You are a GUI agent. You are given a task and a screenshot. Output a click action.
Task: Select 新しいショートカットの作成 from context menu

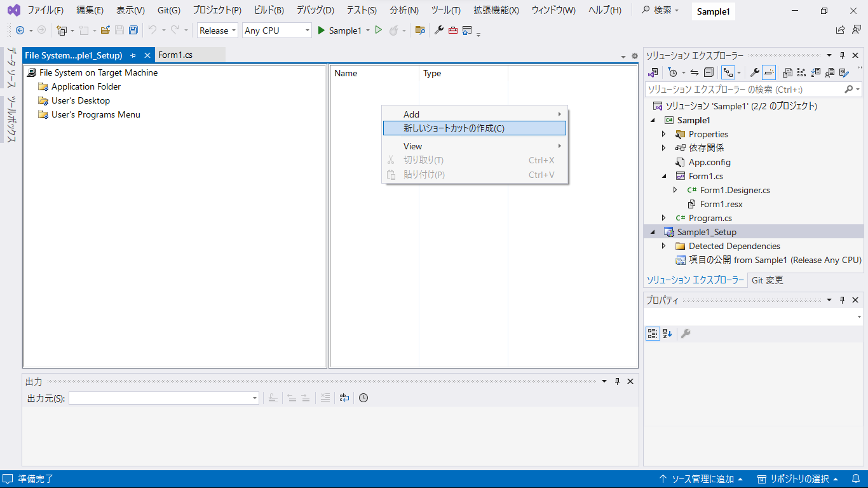[454, 128]
